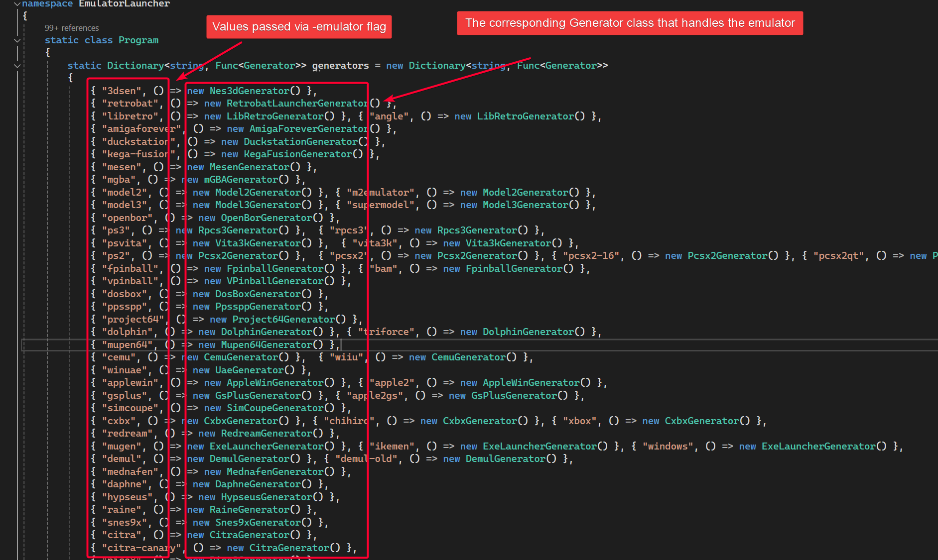Collapse the generators Dictionary fold chevron
The image size is (938, 560).
[x=17, y=66]
